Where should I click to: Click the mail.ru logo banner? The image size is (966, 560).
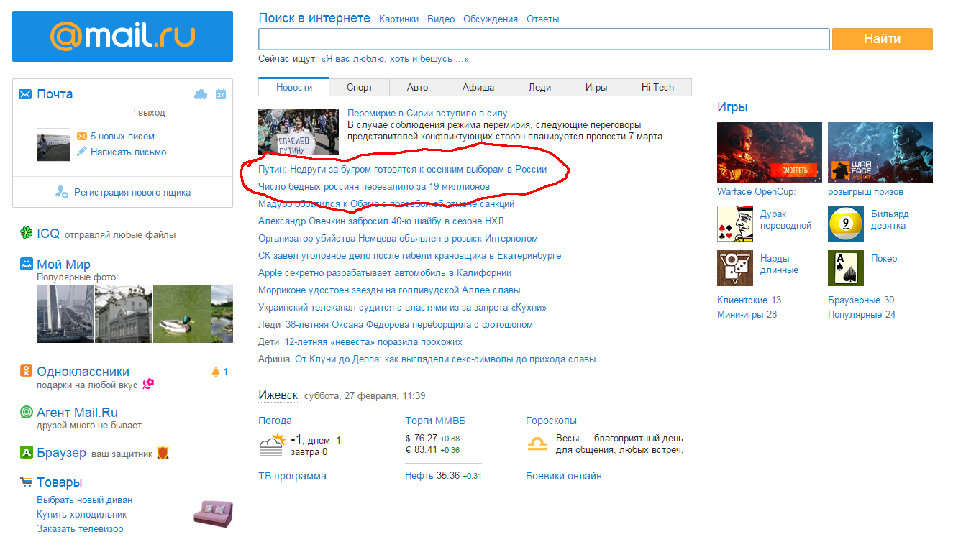122,36
